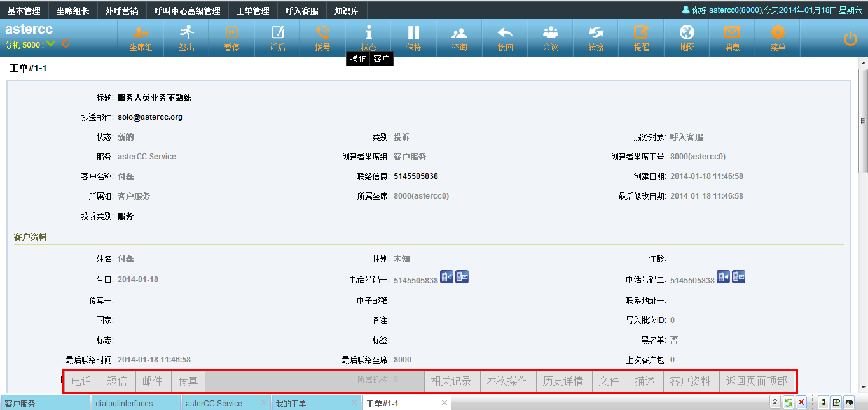The width and height of the screenshot is (868, 410).
Task: Click the 签出 sign-out running man icon
Action: point(186,33)
